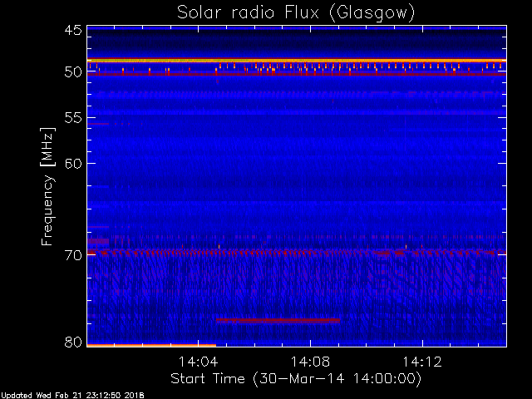Click the plot title 'Solar radio Flux (Glasgow)'

click(x=296, y=13)
